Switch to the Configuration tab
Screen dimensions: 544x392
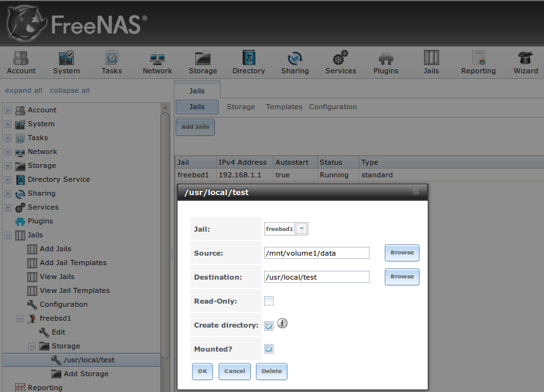click(x=332, y=107)
